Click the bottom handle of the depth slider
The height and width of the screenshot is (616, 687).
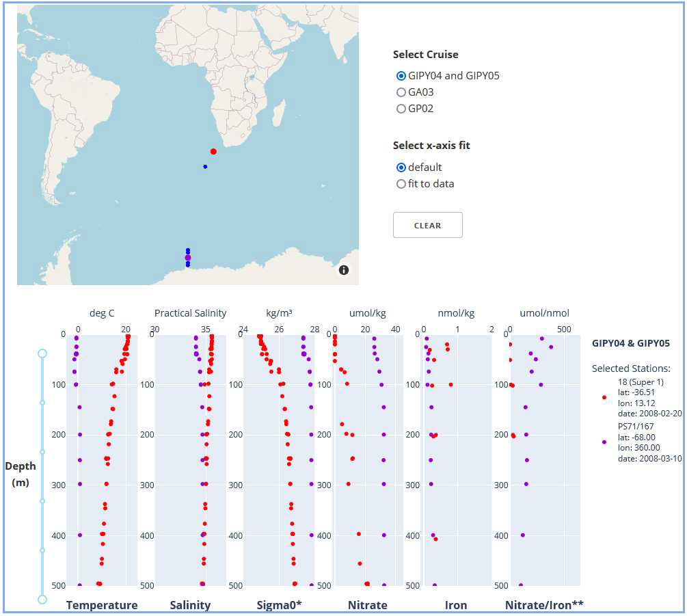pos(42,599)
